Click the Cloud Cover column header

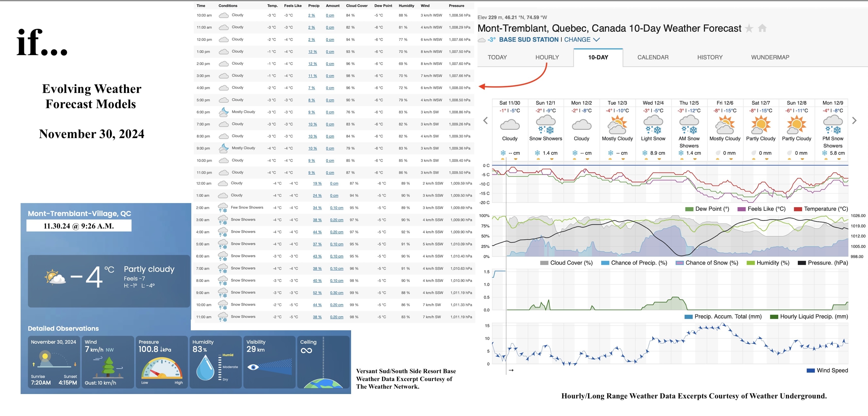click(x=357, y=6)
